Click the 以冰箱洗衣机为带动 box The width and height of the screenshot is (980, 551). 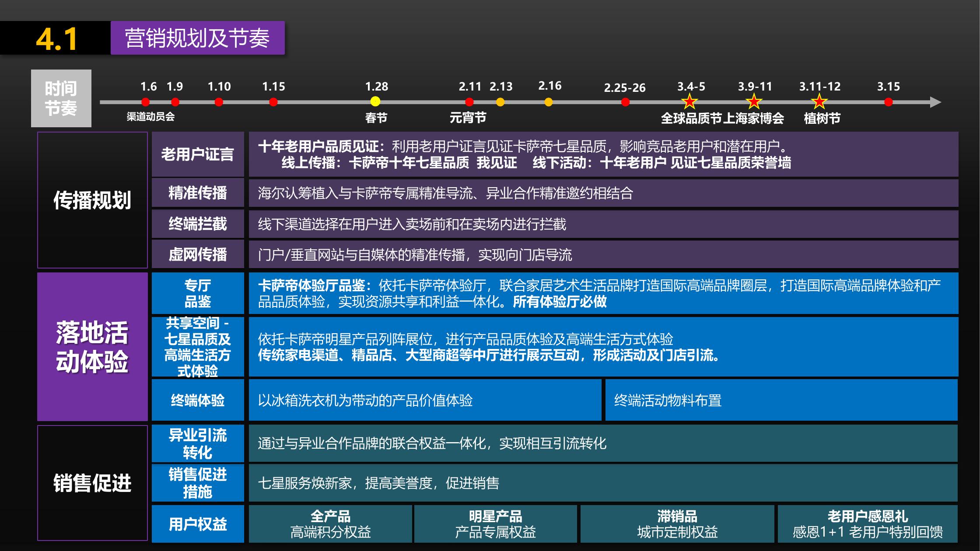pyautogui.click(x=425, y=400)
